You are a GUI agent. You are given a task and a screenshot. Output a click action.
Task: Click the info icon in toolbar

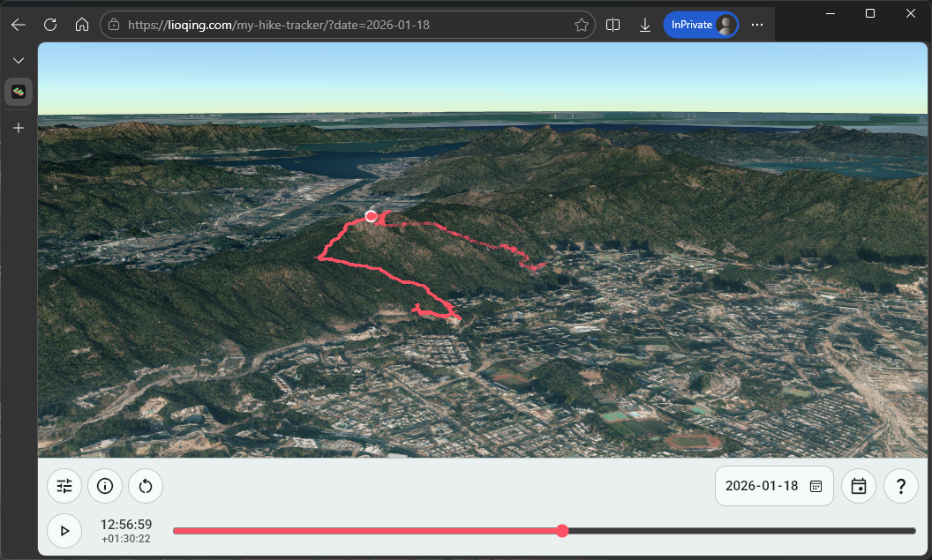click(104, 486)
